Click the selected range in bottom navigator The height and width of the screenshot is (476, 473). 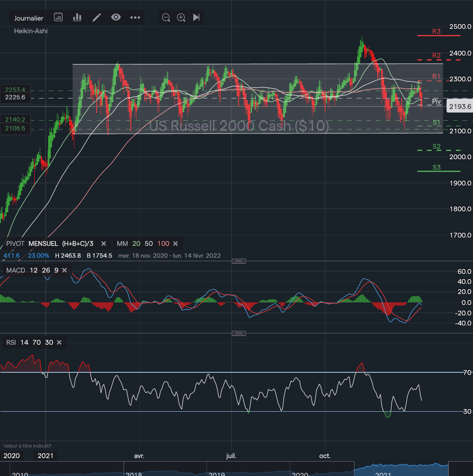pos(401,469)
